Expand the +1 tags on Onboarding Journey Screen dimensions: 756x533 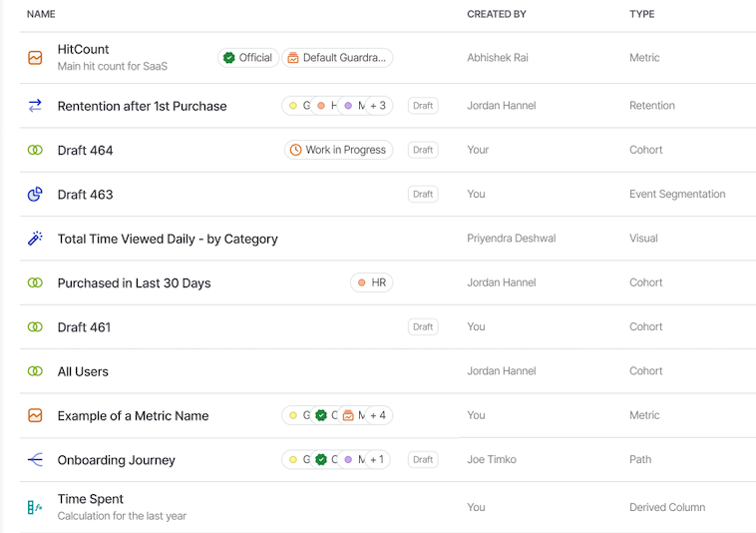(x=377, y=460)
